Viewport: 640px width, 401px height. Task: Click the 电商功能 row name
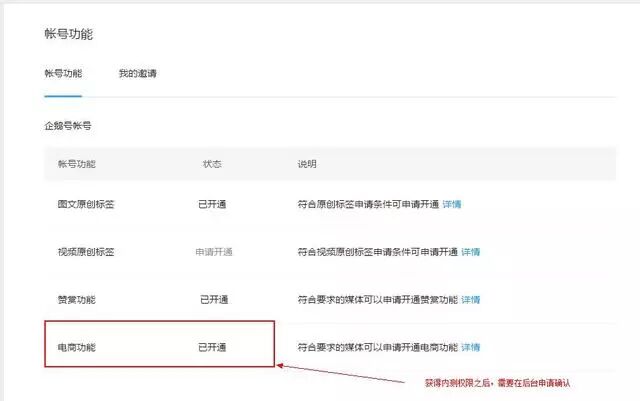pos(78,347)
